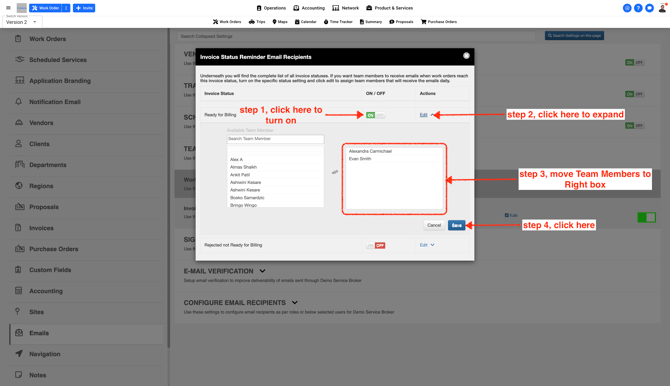Select Evan Smith in selected box
The image size is (670, 386).
click(x=360, y=159)
